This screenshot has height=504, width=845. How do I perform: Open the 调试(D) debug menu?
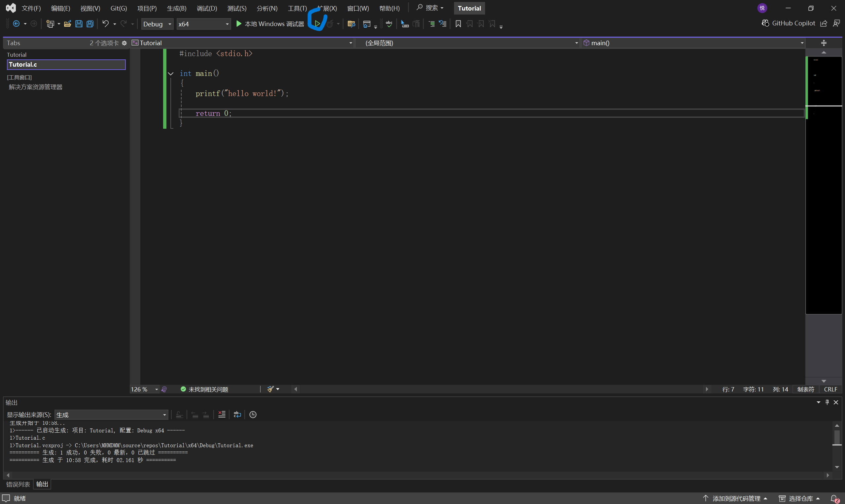pos(207,8)
